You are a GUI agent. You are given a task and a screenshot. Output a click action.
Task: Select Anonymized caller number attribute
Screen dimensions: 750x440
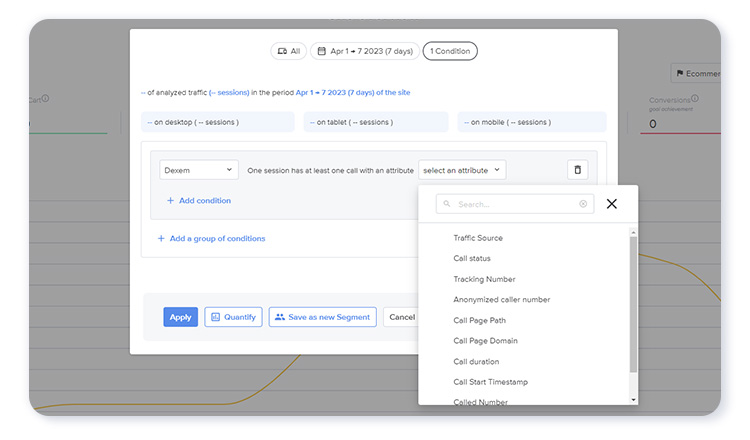click(501, 300)
